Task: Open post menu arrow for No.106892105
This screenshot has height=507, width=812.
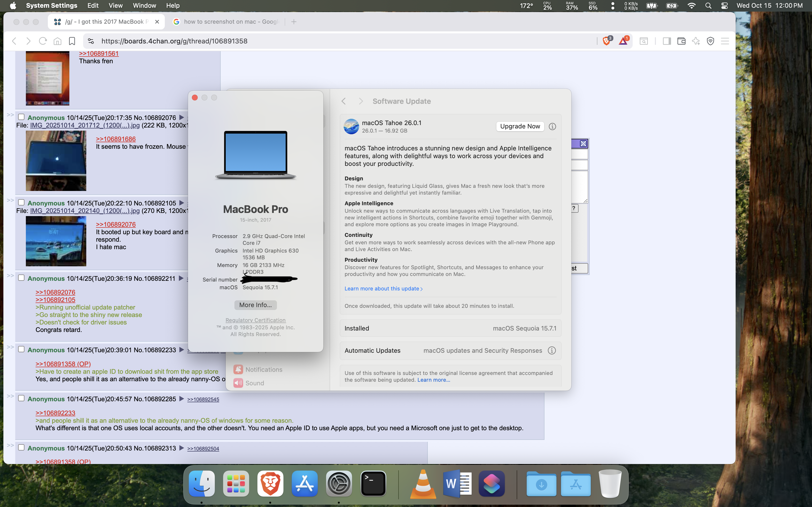Action: click(181, 203)
